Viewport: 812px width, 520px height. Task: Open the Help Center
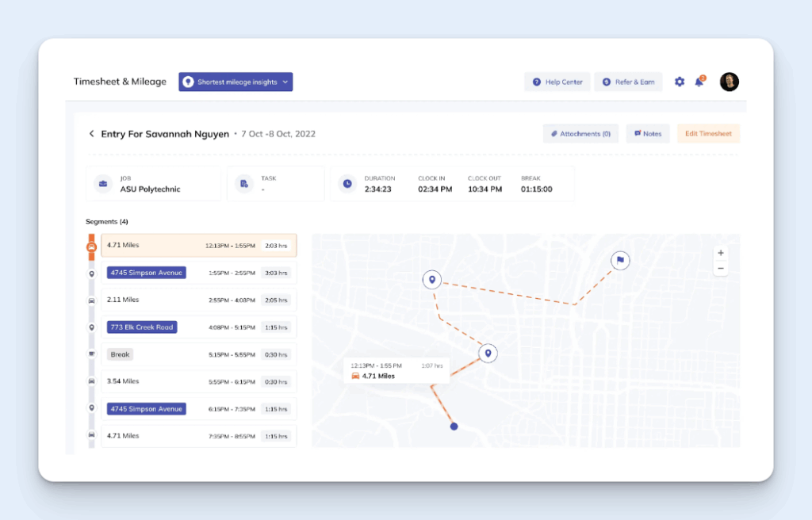tap(557, 82)
